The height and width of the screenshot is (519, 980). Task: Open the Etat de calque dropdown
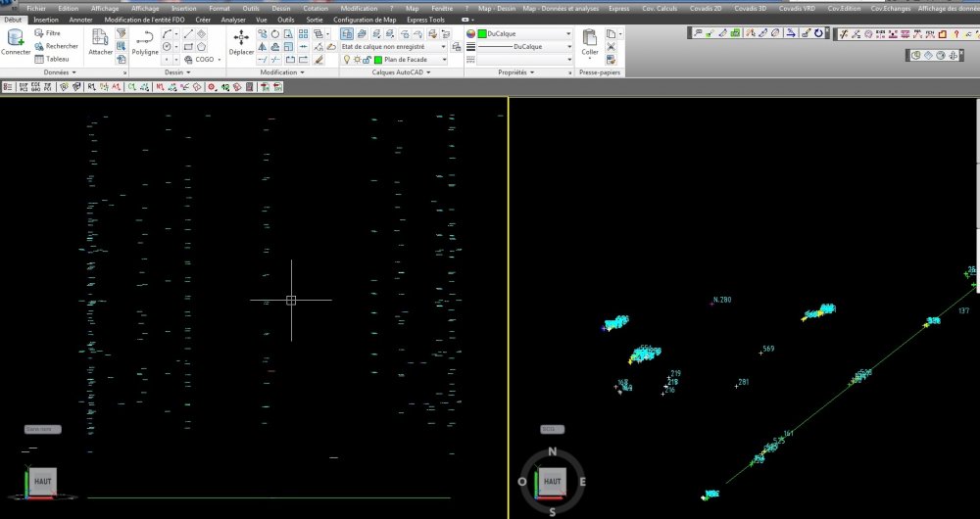click(394, 47)
